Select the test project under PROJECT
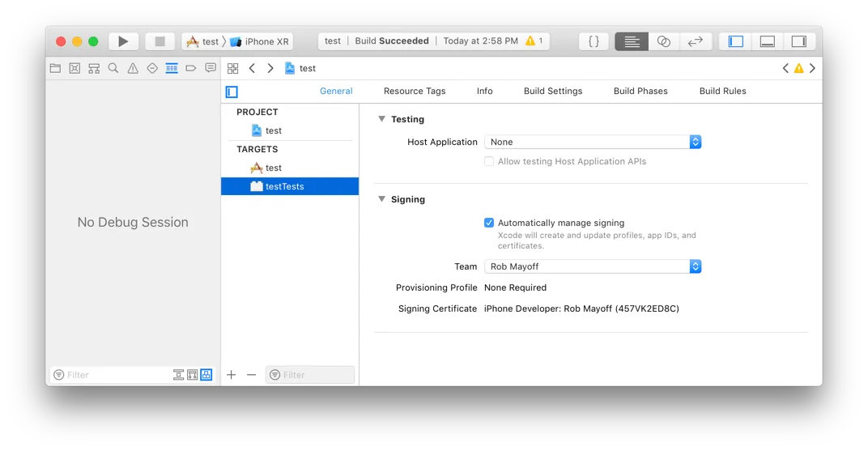Viewport: 868px width, 451px height. pyautogui.click(x=290, y=130)
